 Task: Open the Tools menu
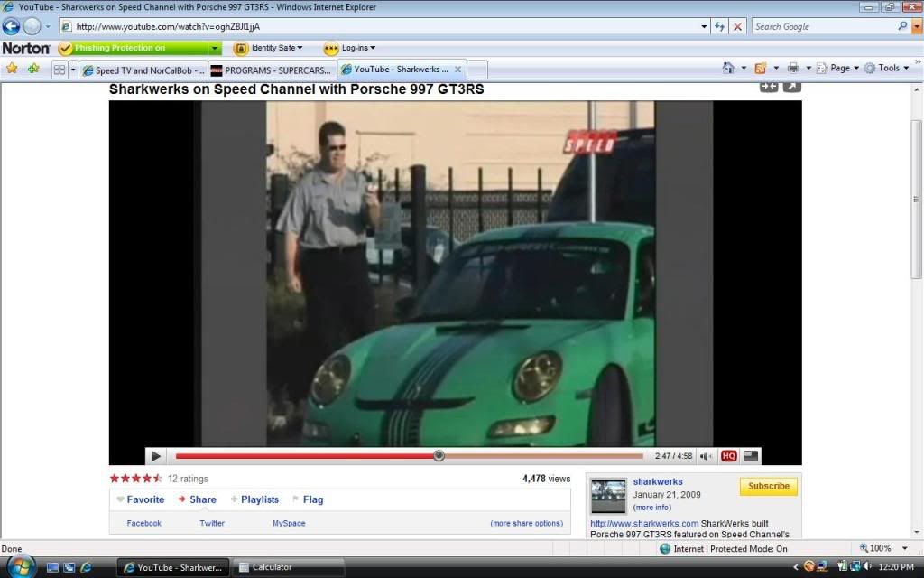(x=887, y=68)
